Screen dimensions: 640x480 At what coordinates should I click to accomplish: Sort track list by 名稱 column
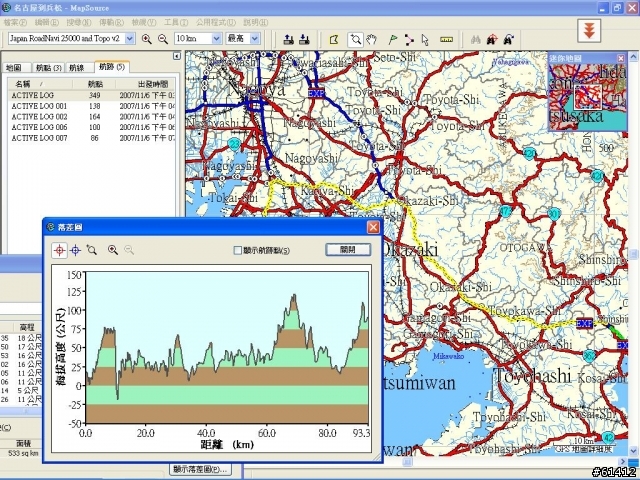tap(40, 84)
